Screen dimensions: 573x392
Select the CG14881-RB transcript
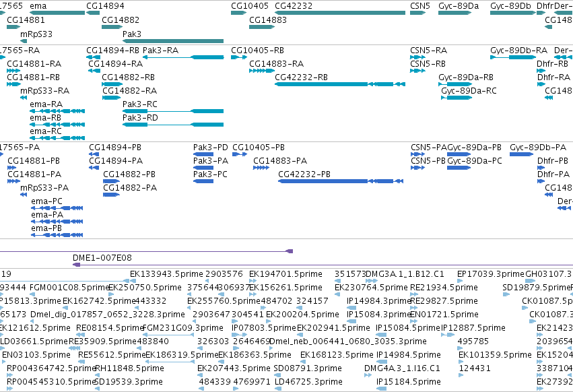pyautogui.click(x=13, y=84)
